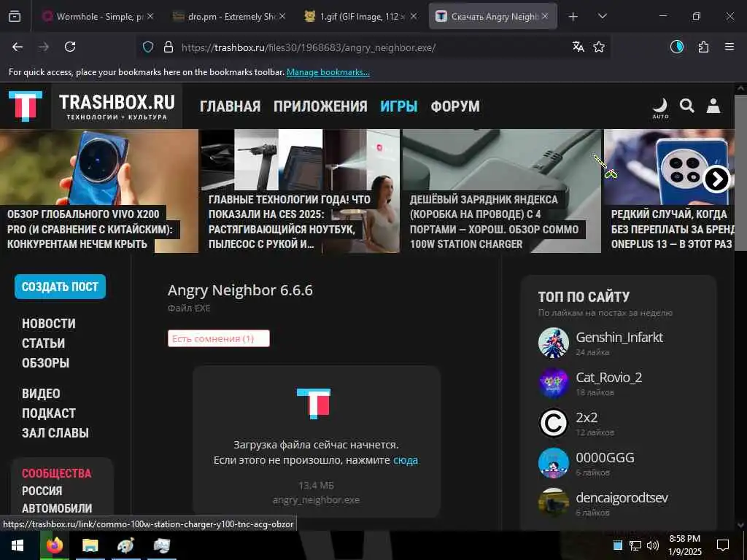Screen dimensions: 747x560
Task: Click the address bar URL field
Action: point(371,47)
